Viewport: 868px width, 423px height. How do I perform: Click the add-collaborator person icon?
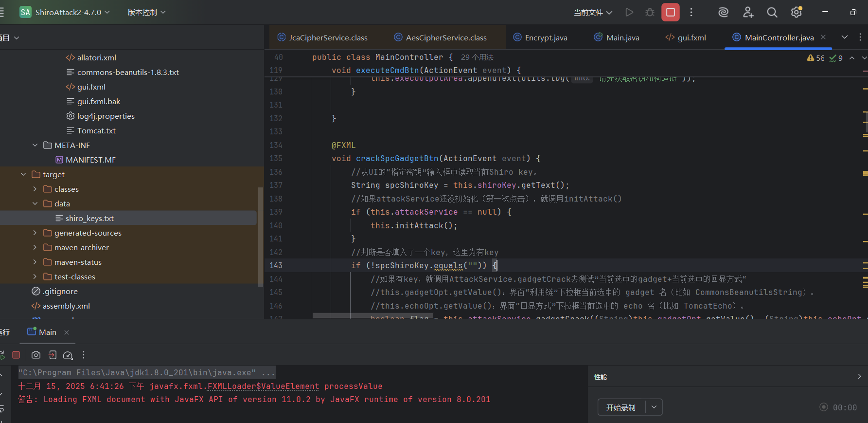pos(748,12)
